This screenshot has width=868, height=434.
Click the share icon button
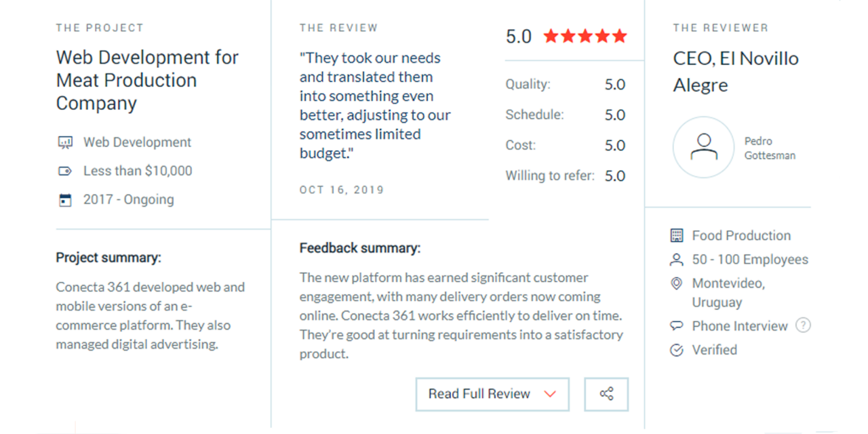pyautogui.click(x=606, y=394)
